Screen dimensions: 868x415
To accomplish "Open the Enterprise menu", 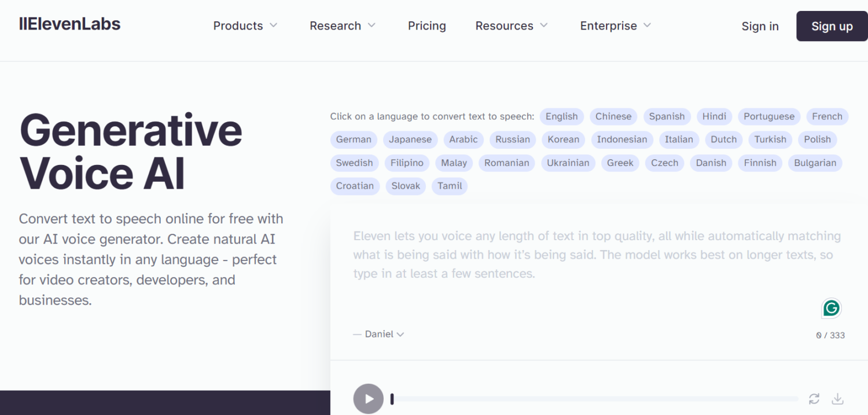I will point(616,26).
